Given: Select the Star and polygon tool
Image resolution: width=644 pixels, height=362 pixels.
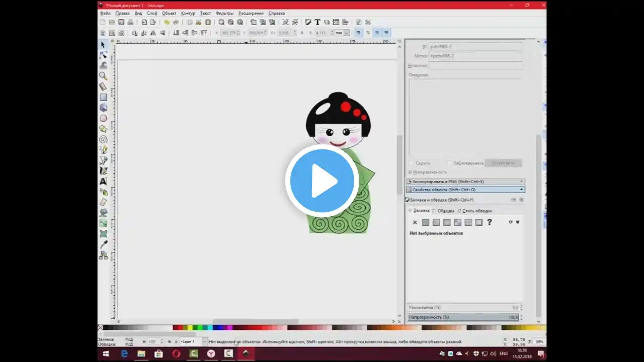Looking at the screenshot, I should click(x=103, y=129).
